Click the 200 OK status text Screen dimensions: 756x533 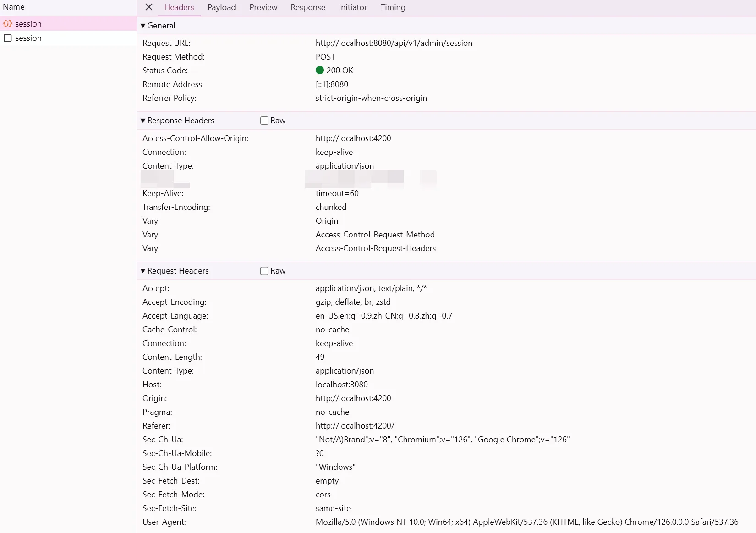pos(340,71)
